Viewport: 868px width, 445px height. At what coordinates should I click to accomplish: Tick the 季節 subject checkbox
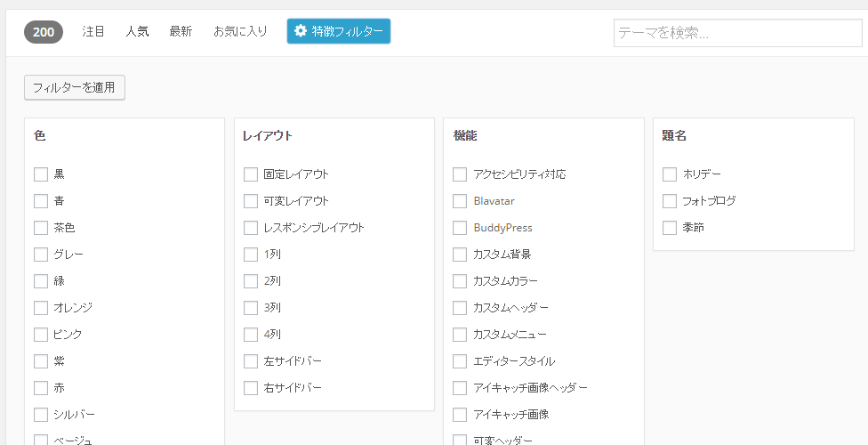[670, 228]
